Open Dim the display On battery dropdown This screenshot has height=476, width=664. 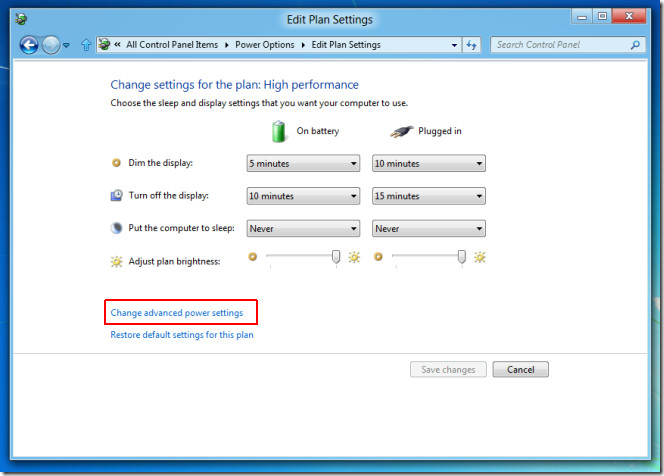[303, 163]
